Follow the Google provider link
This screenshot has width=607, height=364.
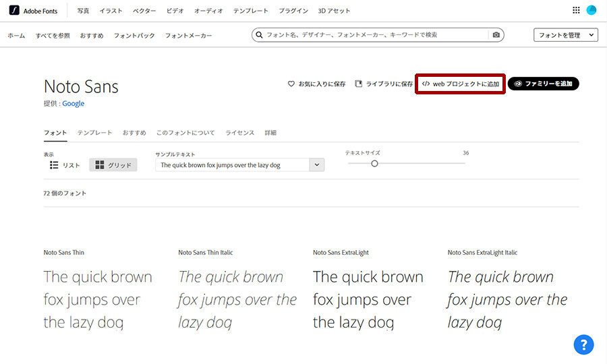(73, 103)
